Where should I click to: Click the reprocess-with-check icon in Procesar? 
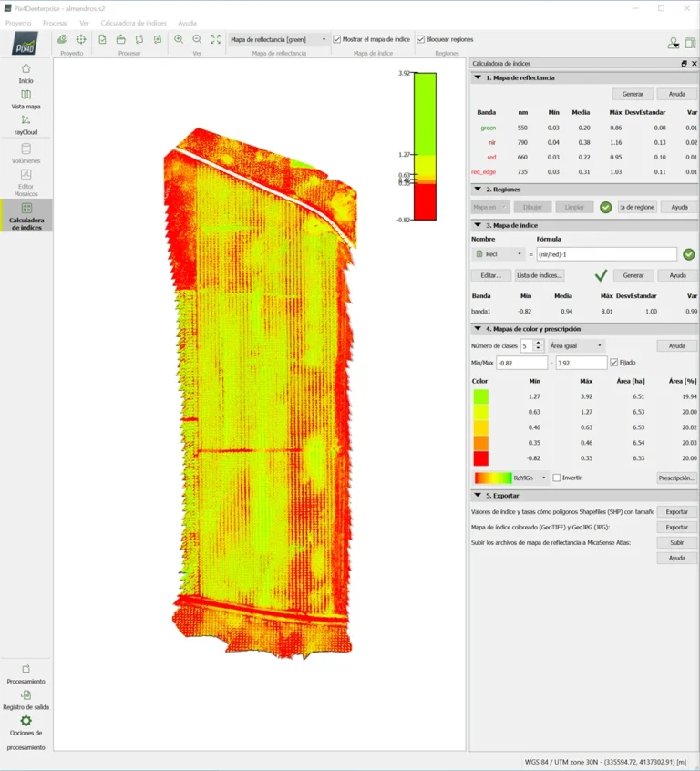click(x=158, y=39)
